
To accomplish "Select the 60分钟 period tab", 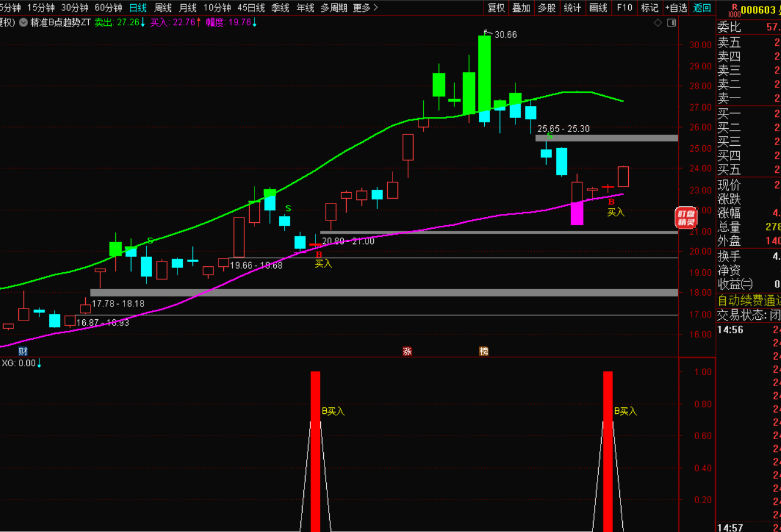I will [108, 8].
